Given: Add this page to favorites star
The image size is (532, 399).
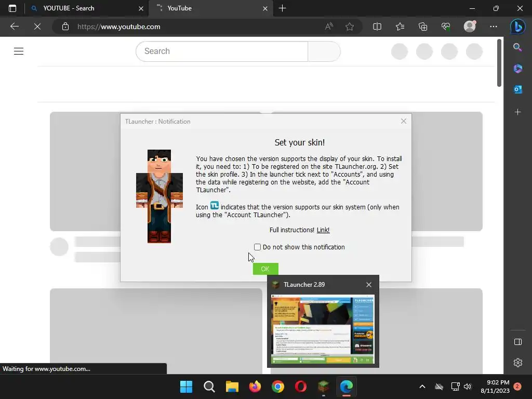Looking at the screenshot, I should (350, 26).
